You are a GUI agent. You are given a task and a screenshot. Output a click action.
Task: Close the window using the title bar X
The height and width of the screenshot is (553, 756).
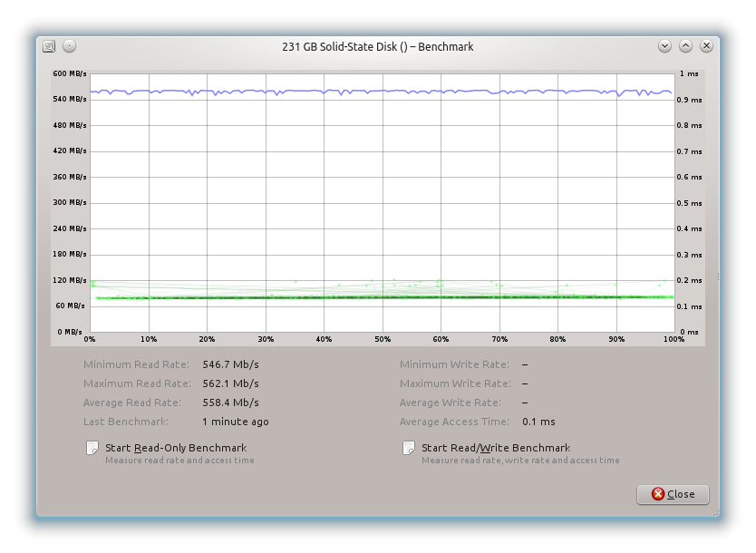[x=705, y=46]
